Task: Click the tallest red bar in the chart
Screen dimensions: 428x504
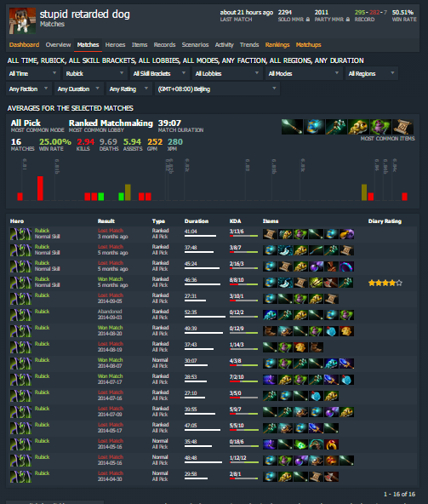Action: pos(40,188)
